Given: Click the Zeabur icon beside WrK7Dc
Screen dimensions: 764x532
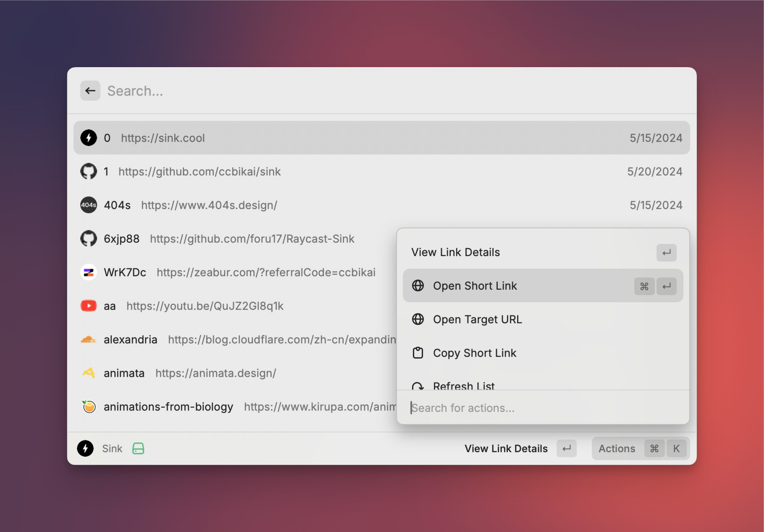Looking at the screenshot, I should coord(89,272).
